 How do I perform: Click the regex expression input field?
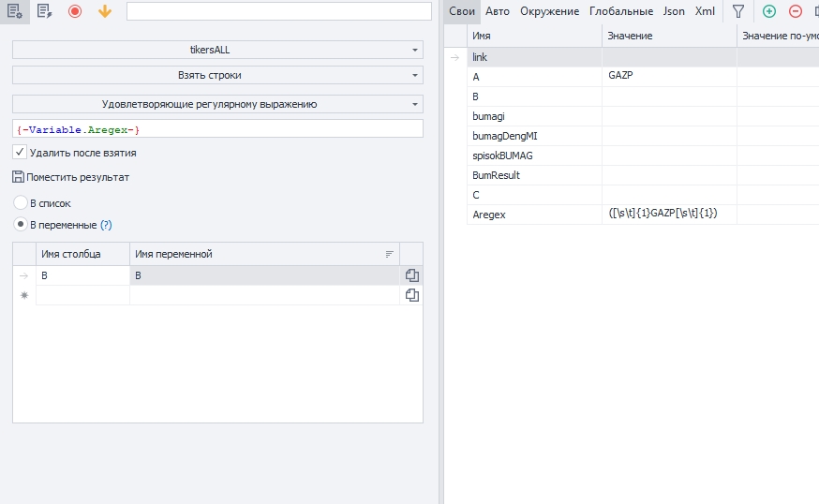point(217,129)
